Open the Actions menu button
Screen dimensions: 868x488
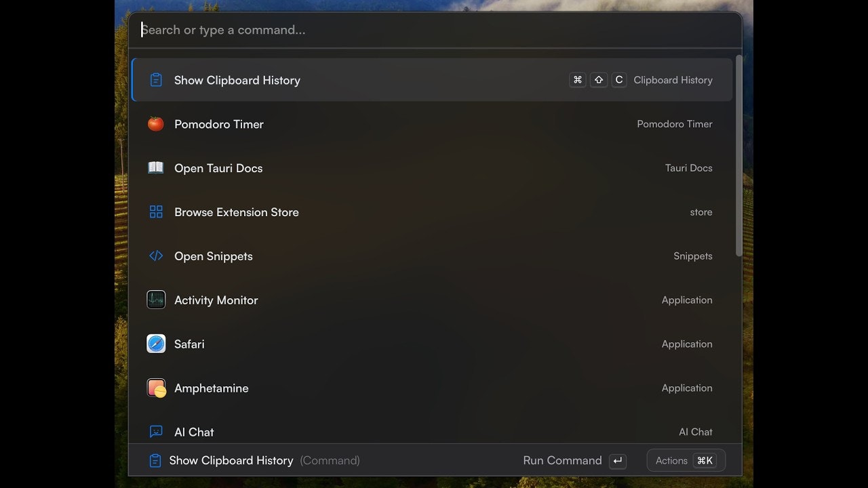point(686,461)
